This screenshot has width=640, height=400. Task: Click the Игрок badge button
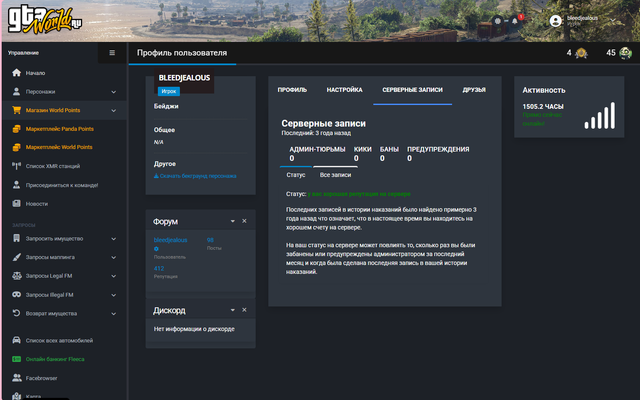(x=169, y=91)
